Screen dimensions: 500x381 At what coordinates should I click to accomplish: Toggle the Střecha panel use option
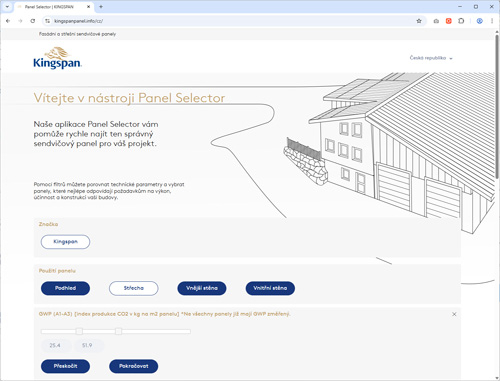(x=134, y=288)
